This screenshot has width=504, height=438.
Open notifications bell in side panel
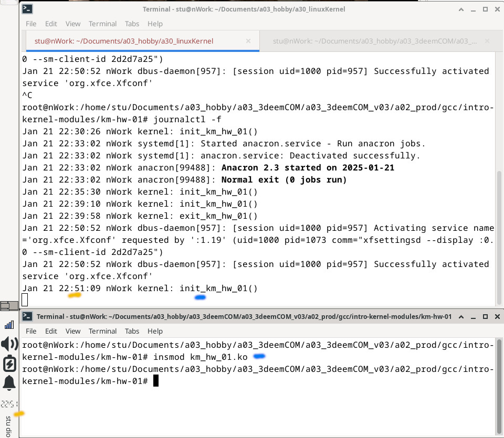(x=9, y=383)
